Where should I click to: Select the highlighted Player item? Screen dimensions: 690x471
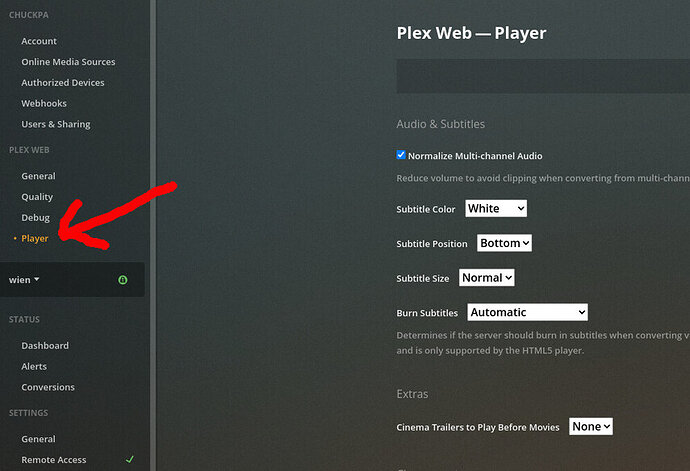(35, 238)
